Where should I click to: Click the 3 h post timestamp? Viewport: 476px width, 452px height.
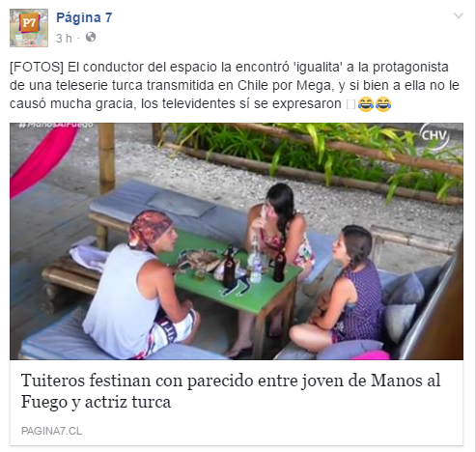[64, 39]
